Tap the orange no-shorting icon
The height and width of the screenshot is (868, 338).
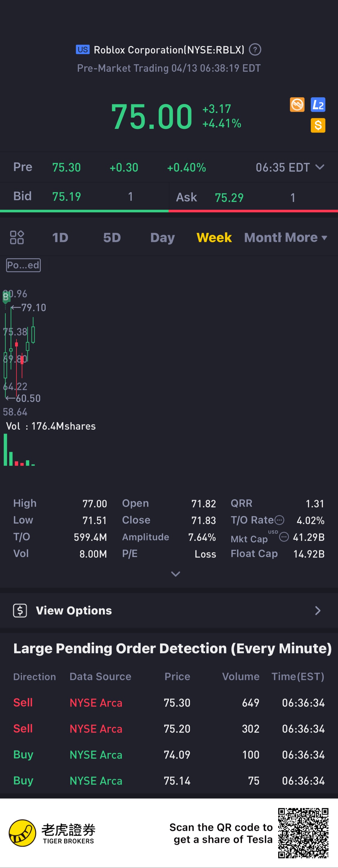point(297,105)
